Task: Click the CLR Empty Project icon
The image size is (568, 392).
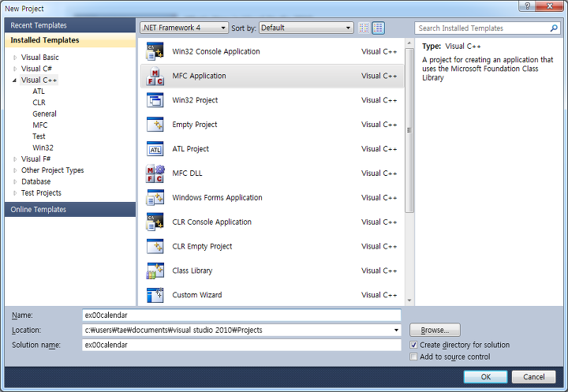Action: pos(155,246)
